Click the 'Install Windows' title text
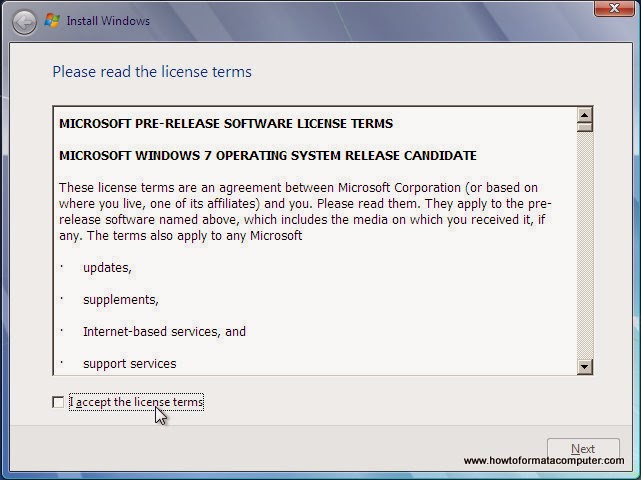This screenshot has width=641, height=480. point(108,21)
